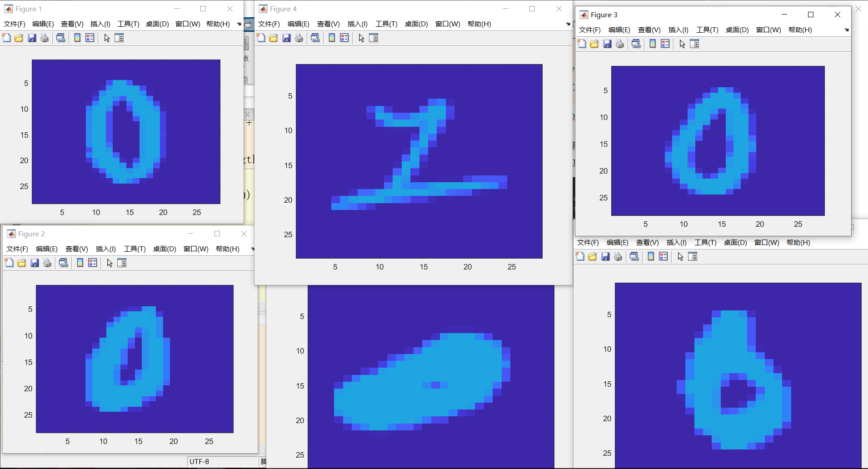
Task: Open 帮助(H) menu in Figure 2
Action: coord(228,249)
